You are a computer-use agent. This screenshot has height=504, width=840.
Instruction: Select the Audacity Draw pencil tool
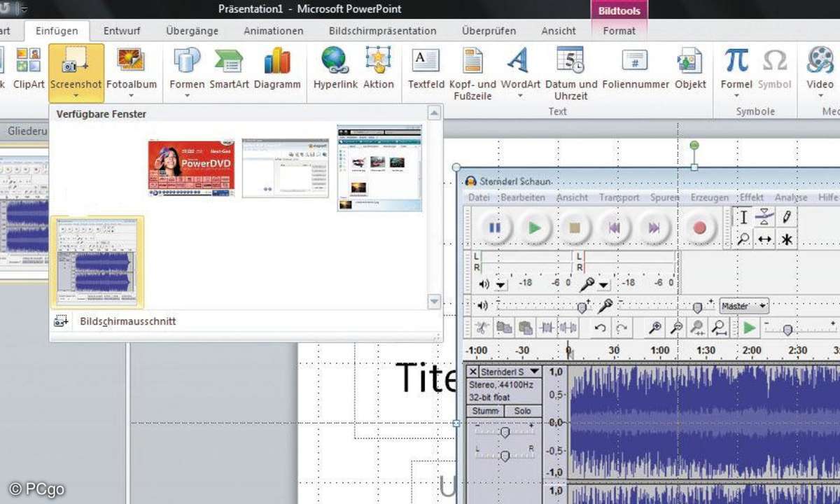[x=787, y=218]
